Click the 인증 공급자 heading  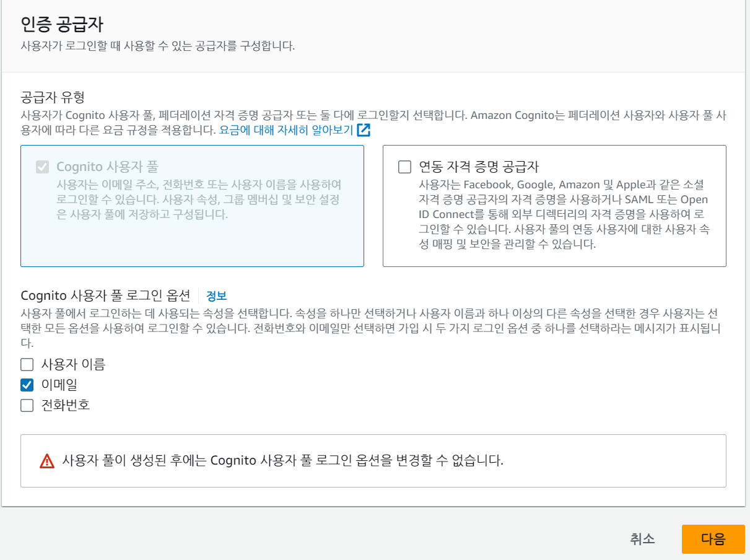pos(62,25)
